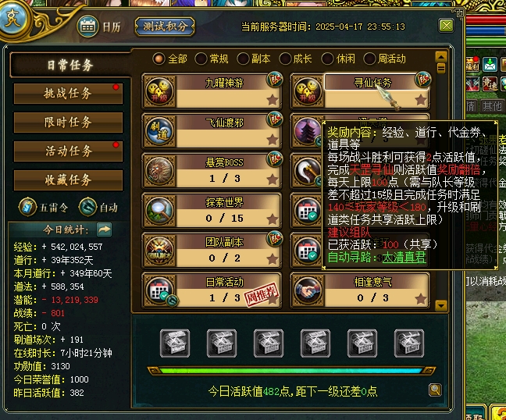The height and width of the screenshot is (420, 506).
Task: Select the 副本 filter radio button
Action: 243,59
